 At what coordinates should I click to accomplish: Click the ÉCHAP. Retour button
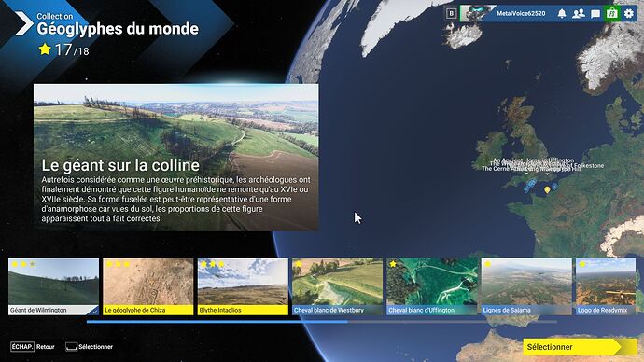[33, 347]
